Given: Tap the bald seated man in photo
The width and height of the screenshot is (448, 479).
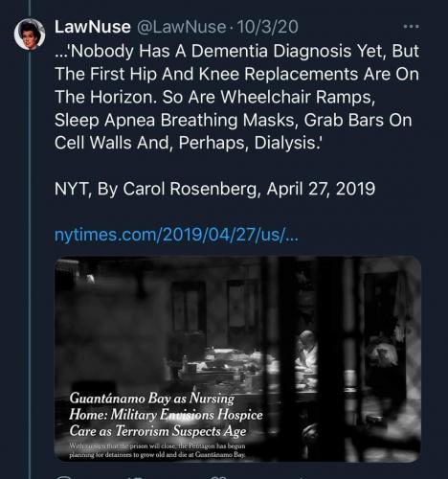Looking at the screenshot, I should pyautogui.click(x=306, y=352).
